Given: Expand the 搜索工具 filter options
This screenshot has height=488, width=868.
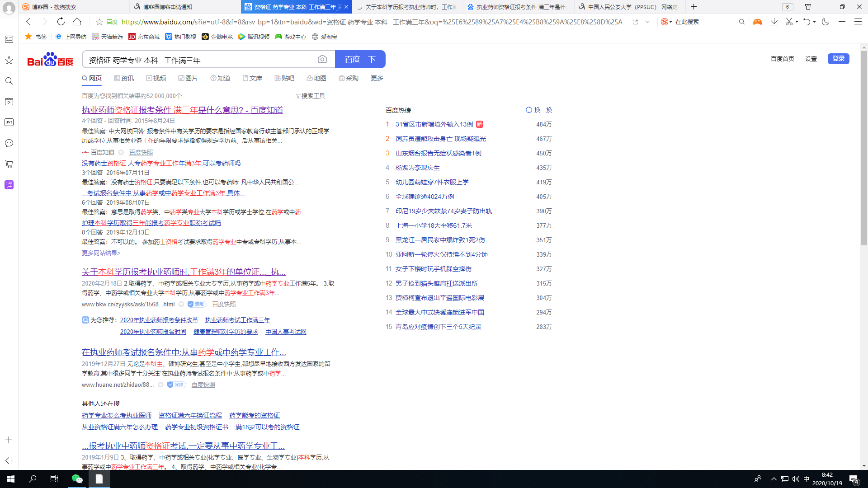Looking at the screenshot, I should [x=311, y=96].
